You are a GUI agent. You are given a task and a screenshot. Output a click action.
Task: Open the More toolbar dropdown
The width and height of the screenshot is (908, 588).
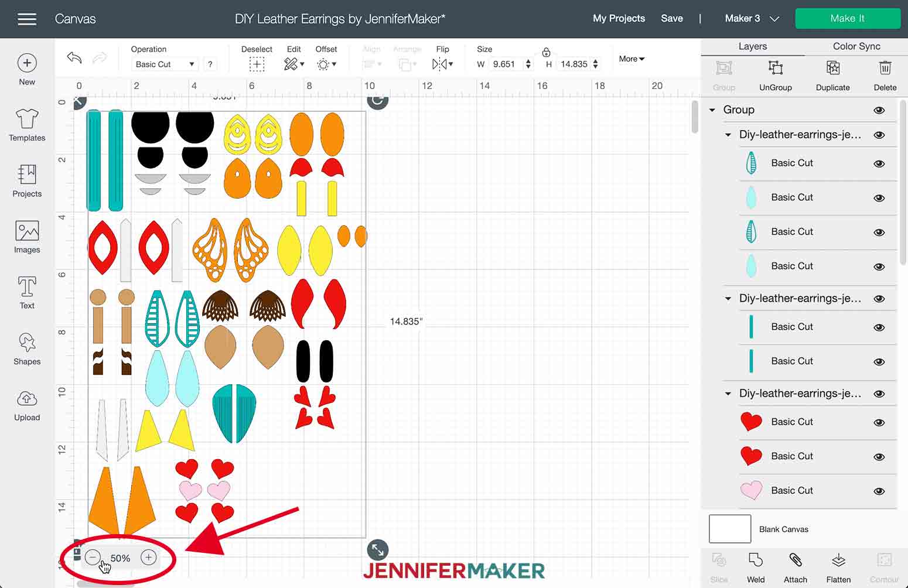pyautogui.click(x=631, y=59)
